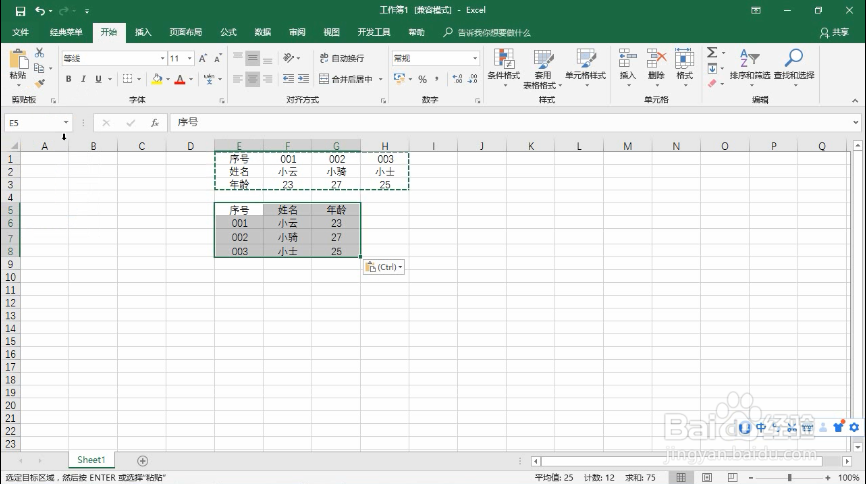The width and height of the screenshot is (866, 484).
Task: Switch to the 公式 tab
Action: (x=228, y=33)
